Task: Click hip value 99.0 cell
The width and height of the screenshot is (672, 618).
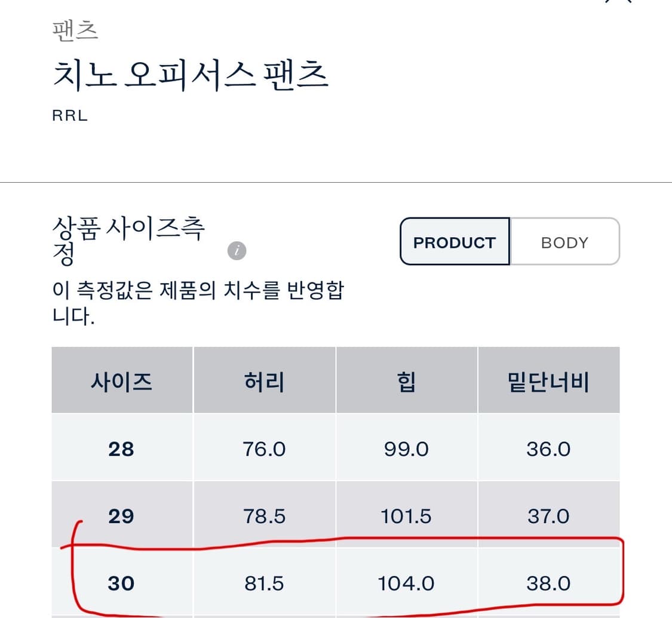Action: [406, 449]
